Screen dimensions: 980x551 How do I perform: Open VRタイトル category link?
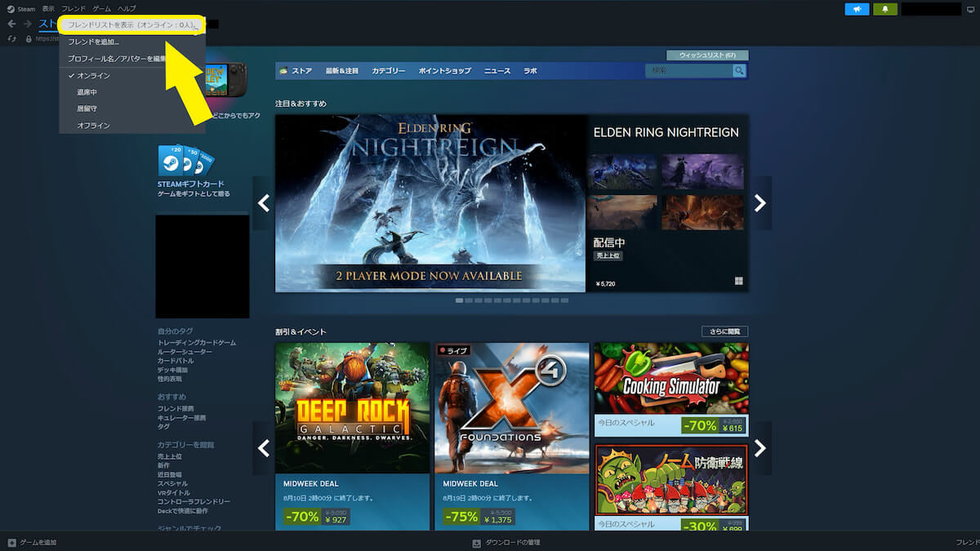tap(174, 492)
